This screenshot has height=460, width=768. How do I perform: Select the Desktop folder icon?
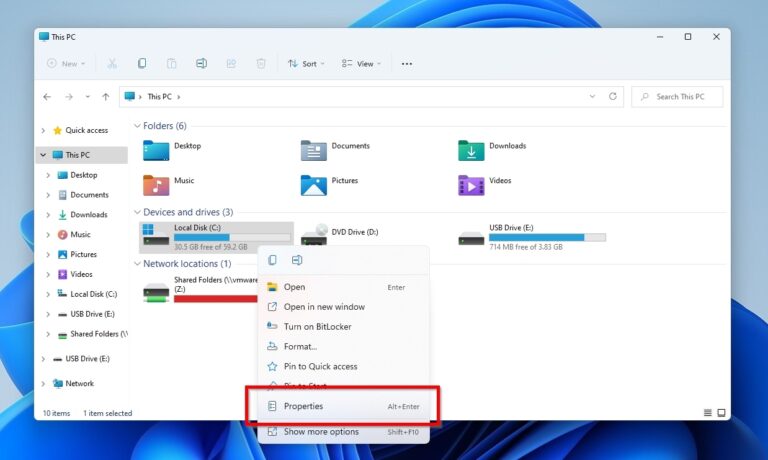[x=156, y=150]
